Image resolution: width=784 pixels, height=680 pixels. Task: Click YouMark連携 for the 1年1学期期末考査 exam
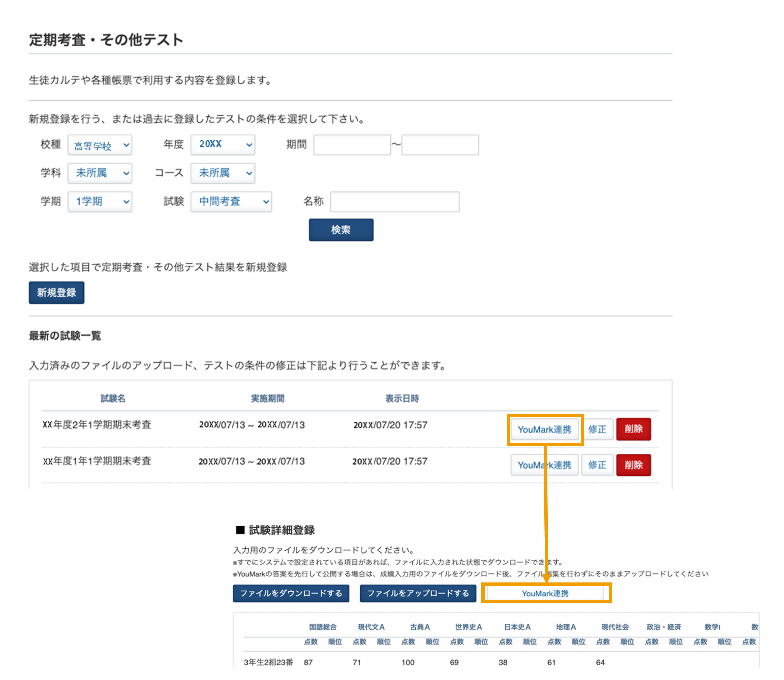(x=544, y=465)
